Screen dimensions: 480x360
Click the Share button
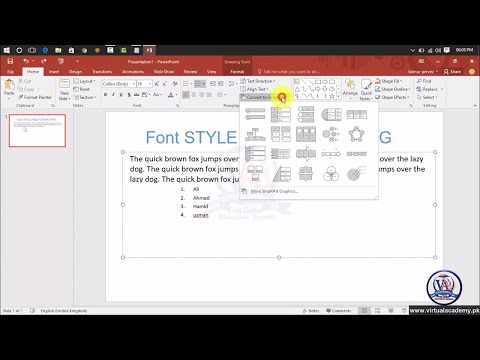tap(452, 72)
